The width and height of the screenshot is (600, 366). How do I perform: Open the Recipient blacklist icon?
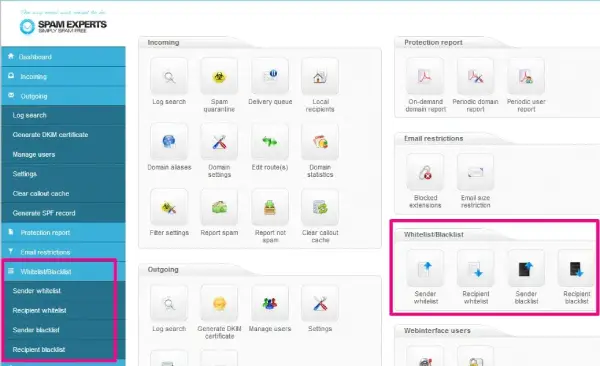click(x=576, y=268)
